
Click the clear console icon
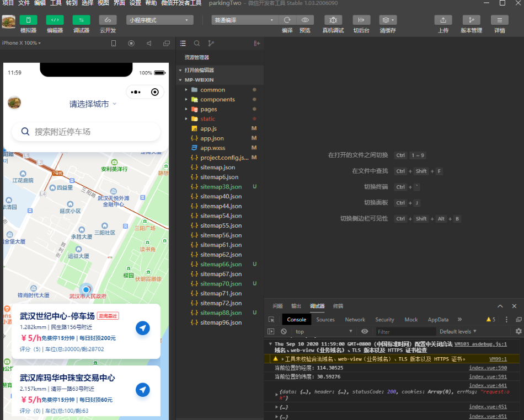pyautogui.click(x=284, y=331)
